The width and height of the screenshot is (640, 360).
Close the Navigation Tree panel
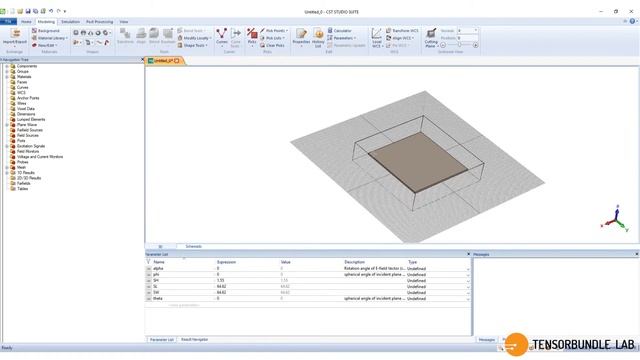(142, 60)
